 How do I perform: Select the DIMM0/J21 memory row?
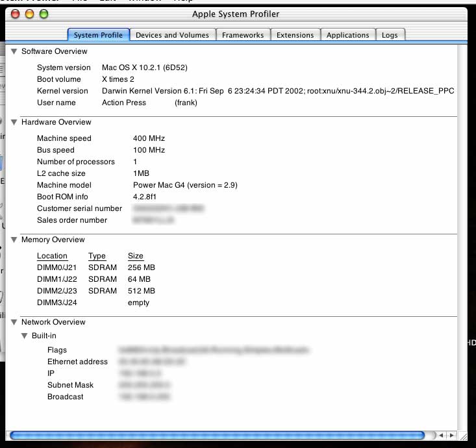(x=96, y=268)
